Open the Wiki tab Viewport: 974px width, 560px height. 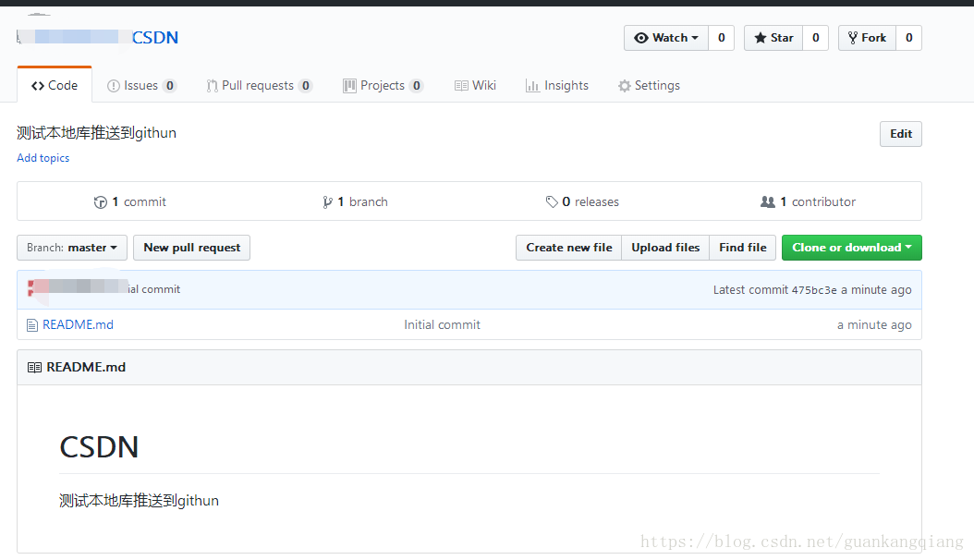tap(475, 85)
